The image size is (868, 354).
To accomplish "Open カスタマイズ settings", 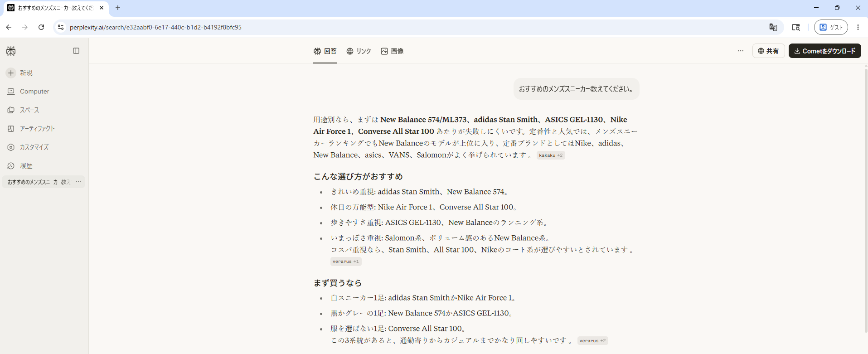I will click(x=28, y=147).
